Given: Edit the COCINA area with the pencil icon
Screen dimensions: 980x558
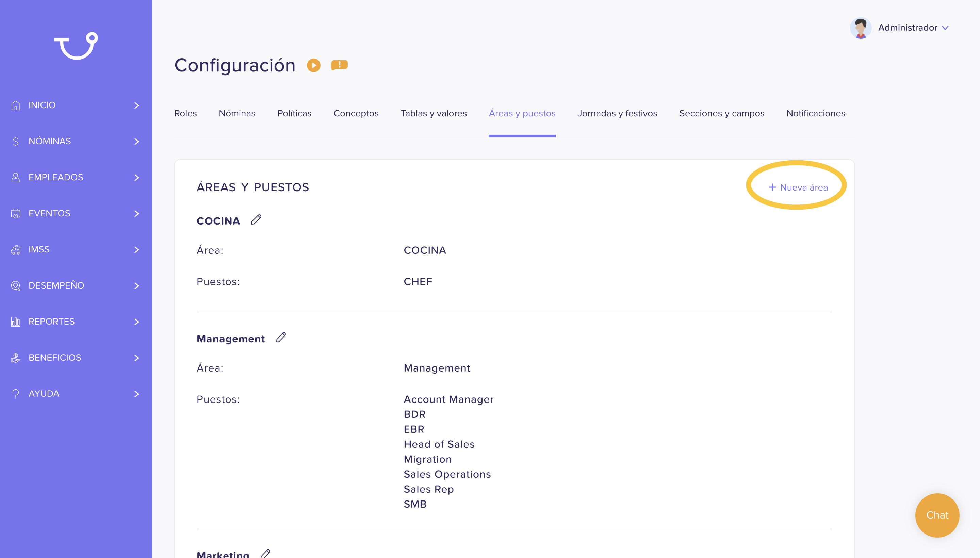Looking at the screenshot, I should point(256,219).
